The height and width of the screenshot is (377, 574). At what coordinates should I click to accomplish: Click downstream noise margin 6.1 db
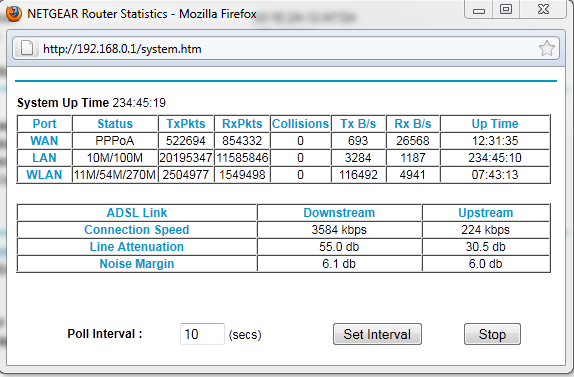click(x=339, y=264)
